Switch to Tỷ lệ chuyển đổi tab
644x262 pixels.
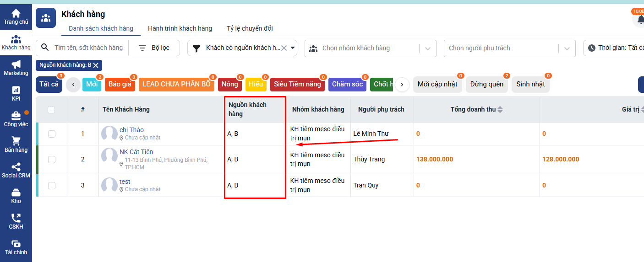click(x=250, y=28)
